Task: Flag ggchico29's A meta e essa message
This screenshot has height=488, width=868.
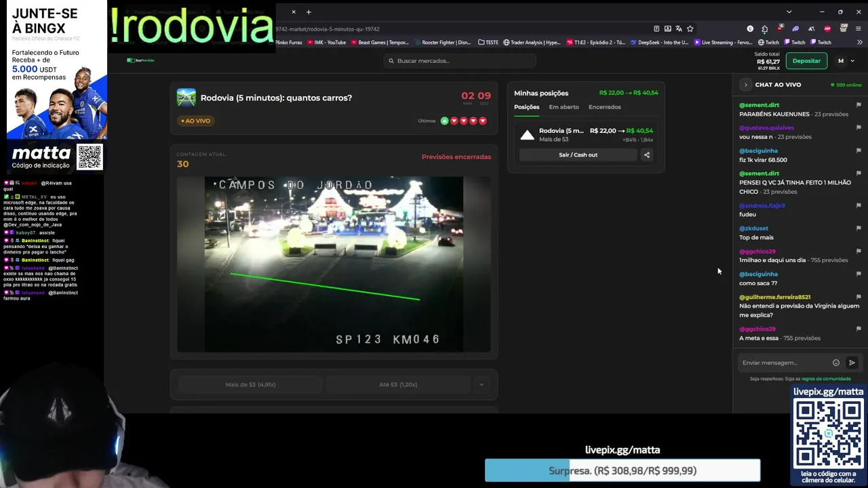Action: pyautogui.click(x=859, y=329)
